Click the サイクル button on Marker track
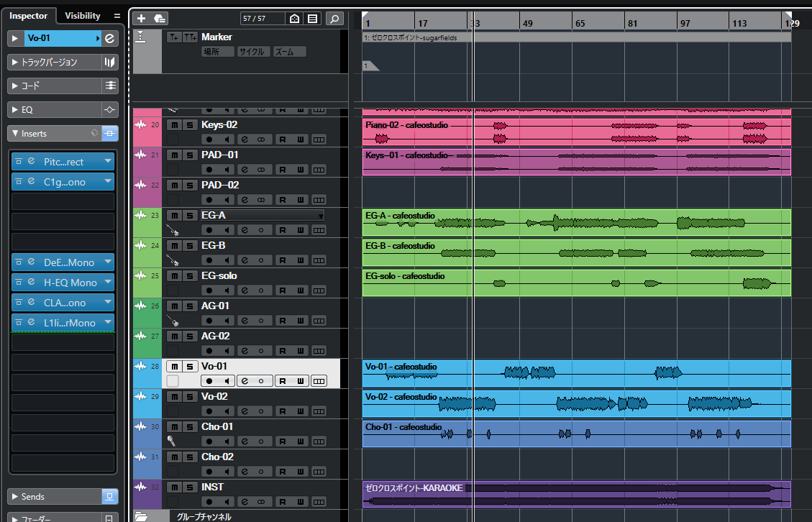Screen dimensions: 812x522 coord(253,52)
